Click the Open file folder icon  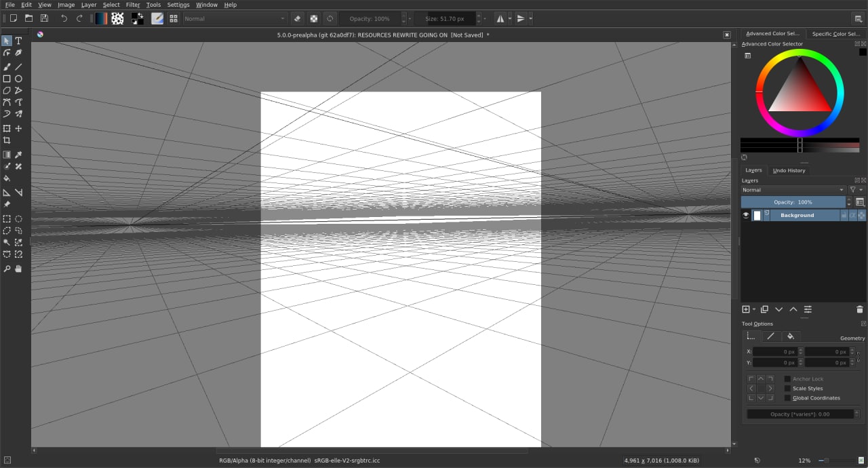(28, 18)
